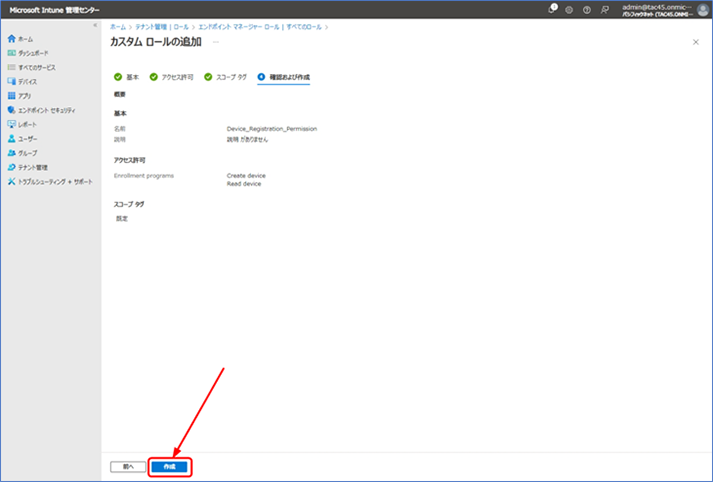
Task: Click the help question mark icon
Action: tap(587, 10)
